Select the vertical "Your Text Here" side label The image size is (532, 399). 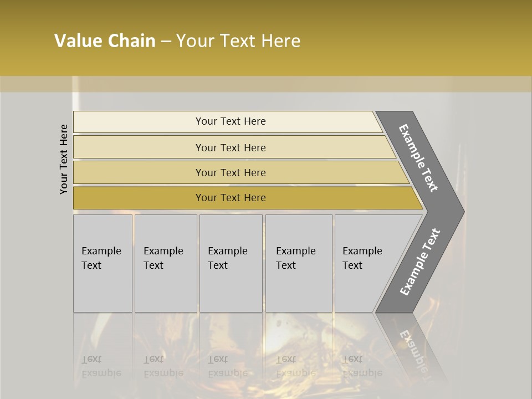tap(64, 159)
